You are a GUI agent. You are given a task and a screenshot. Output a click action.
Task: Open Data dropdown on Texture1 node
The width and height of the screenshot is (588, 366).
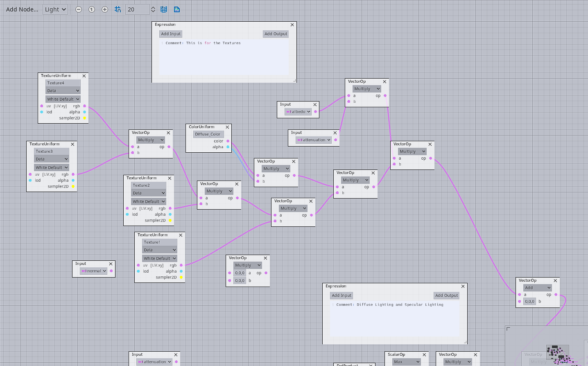click(160, 250)
